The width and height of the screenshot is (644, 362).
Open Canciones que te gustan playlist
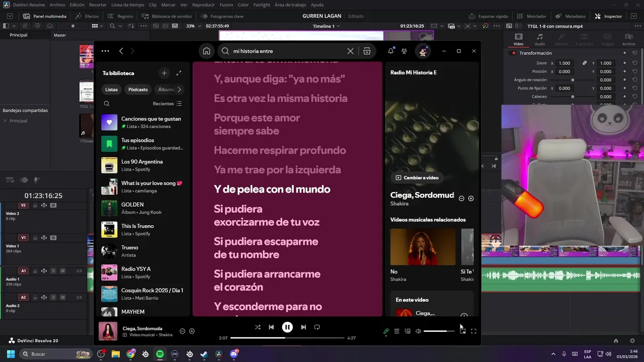tap(143, 122)
